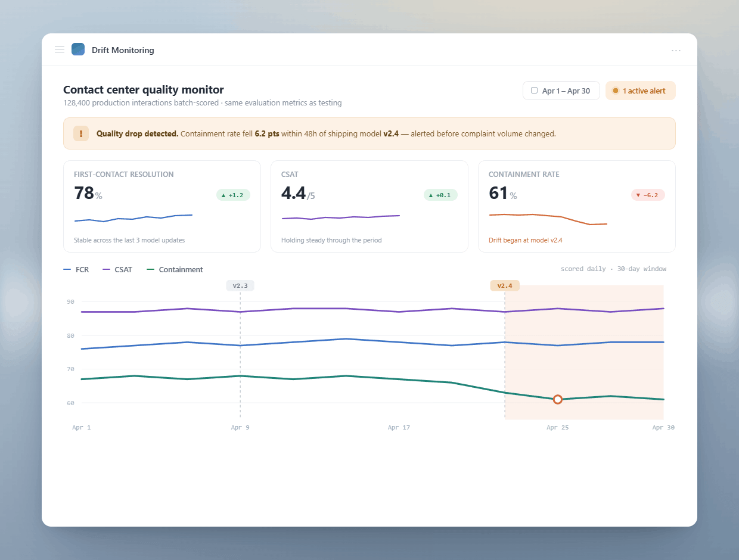739x560 pixels.
Task: Click the Apr 17 axis label
Action: (x=399, y=428)
